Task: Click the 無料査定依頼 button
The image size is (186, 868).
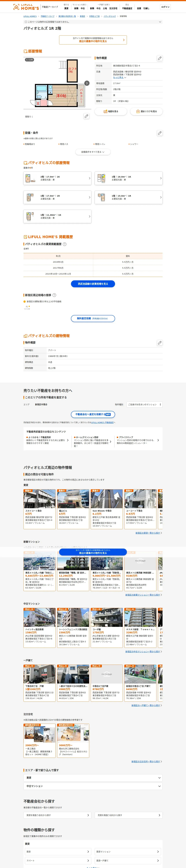Action: coord(93,318)
